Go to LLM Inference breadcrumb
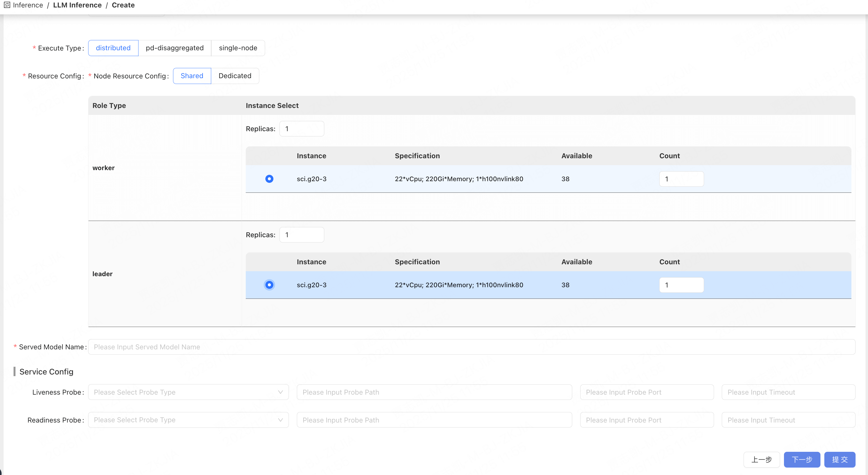868x475 pixels. 77,5
